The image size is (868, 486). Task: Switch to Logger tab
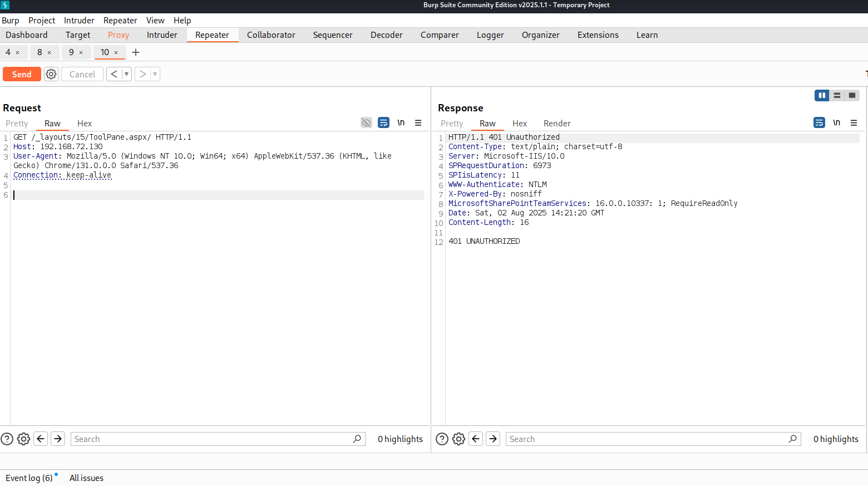[490, 35]
